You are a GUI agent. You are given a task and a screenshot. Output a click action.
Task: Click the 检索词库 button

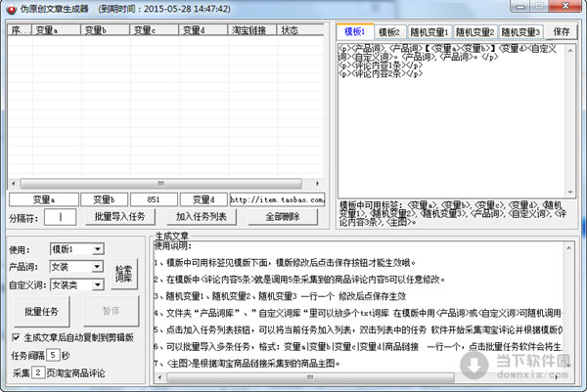123,274
